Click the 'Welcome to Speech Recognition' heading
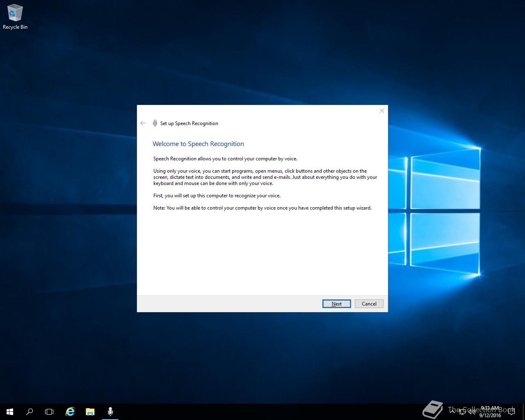Image resolution: width=525 pixels, height=420 pixels. point(198,144)
